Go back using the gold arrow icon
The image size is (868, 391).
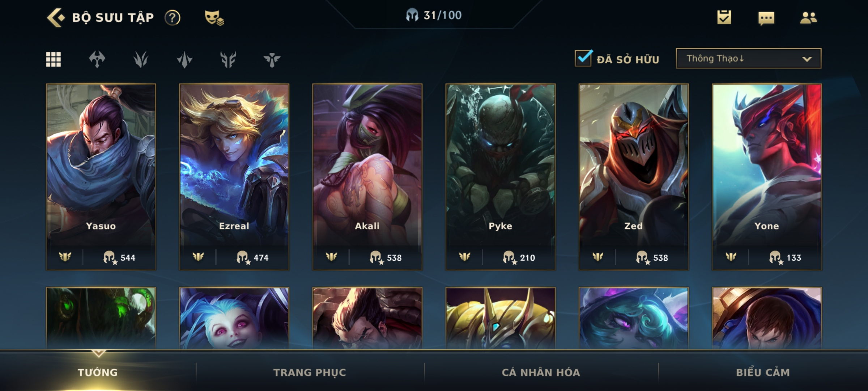coord(56,17)
